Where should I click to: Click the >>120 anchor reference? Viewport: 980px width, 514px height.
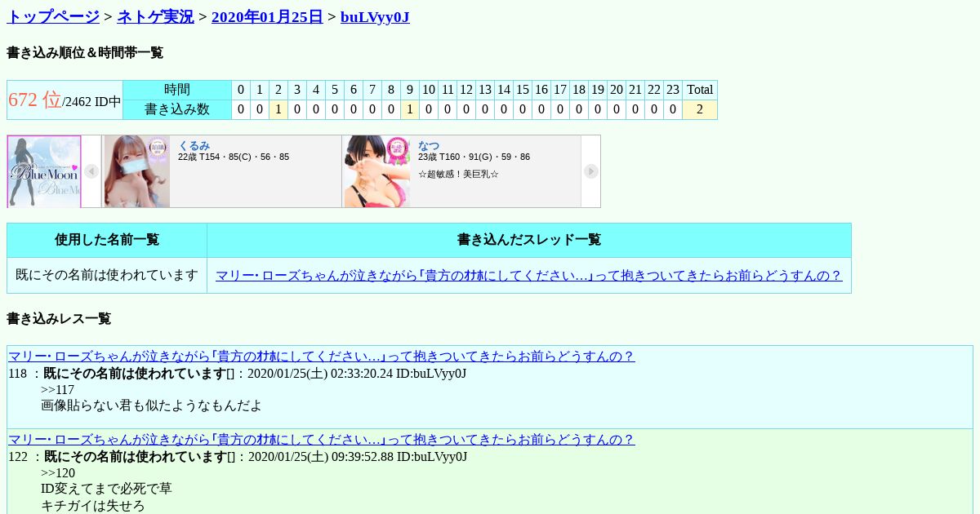tap(58, 472)
